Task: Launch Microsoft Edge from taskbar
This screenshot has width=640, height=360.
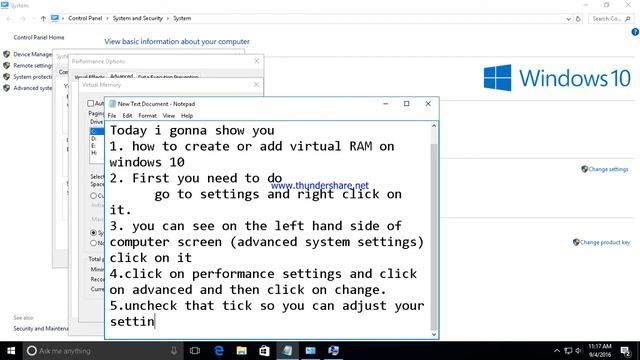Action: coord(219,351)
